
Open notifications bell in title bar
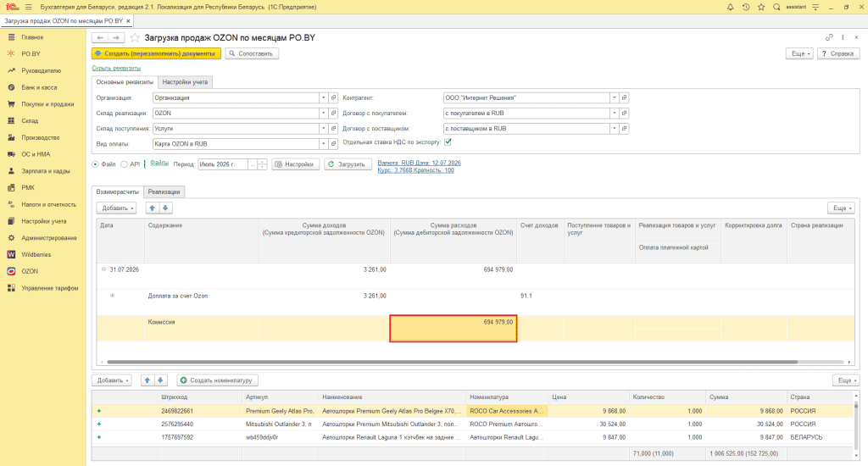730,7
